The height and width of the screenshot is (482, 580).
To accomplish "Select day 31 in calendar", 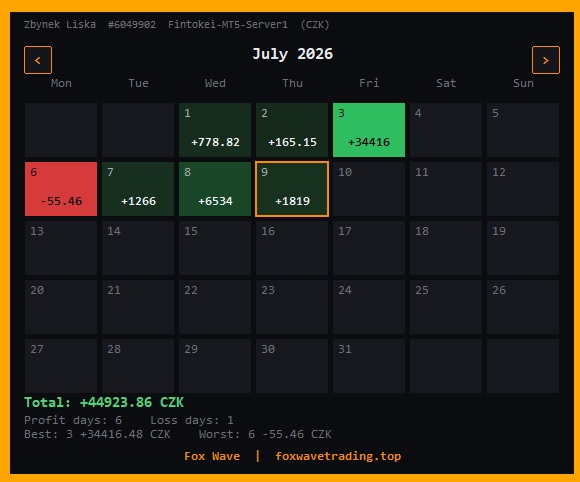I will pos(369,366).
